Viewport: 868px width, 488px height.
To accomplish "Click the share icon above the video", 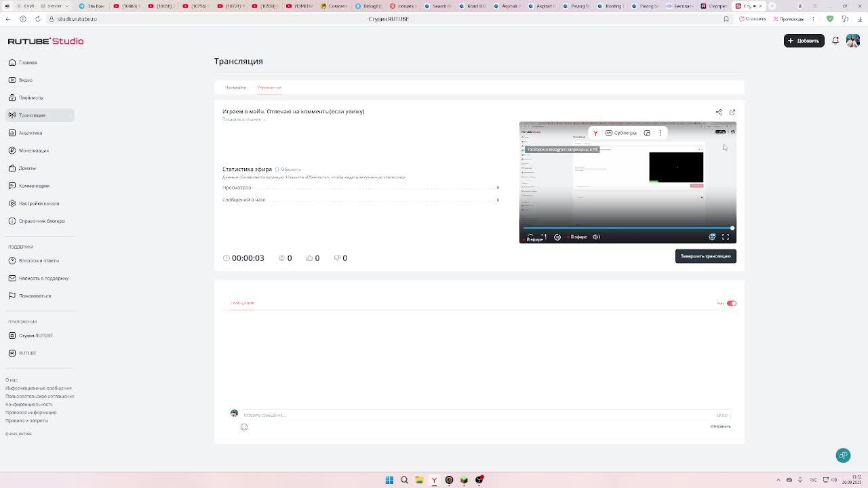I will 719,112.
